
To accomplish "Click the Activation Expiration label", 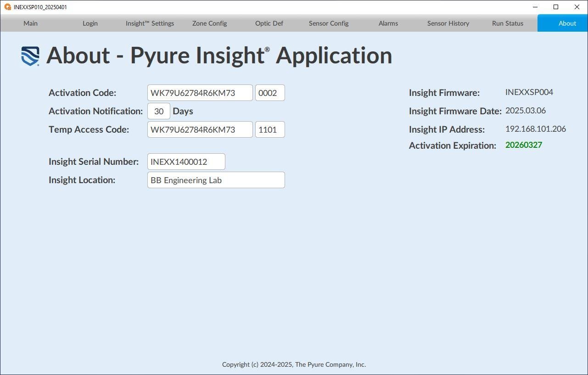I will coord(453,146).
